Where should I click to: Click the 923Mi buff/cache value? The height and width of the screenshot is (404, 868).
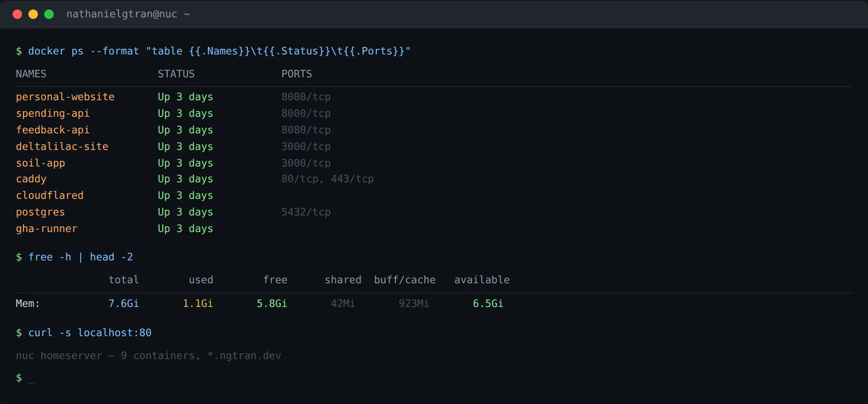[414, 303]
